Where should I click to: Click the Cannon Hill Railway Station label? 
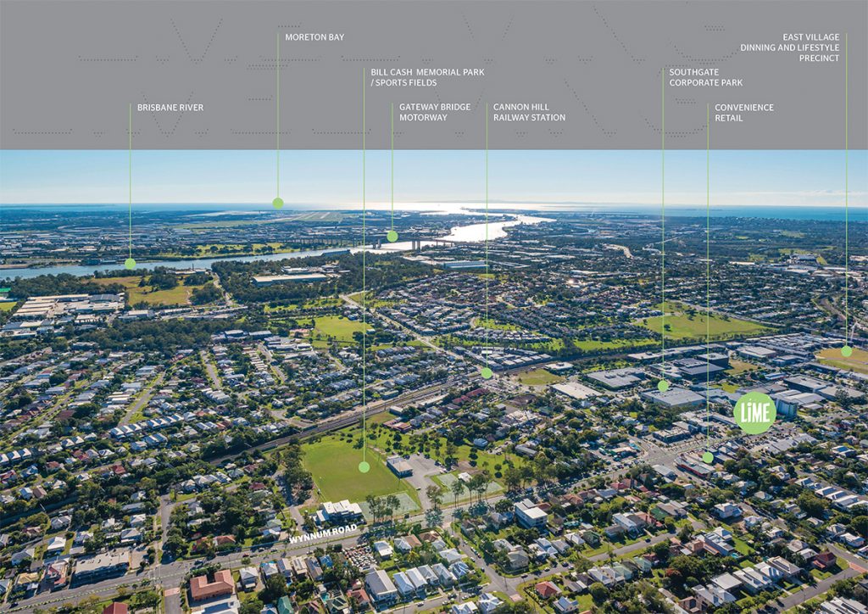coord(529,113)
